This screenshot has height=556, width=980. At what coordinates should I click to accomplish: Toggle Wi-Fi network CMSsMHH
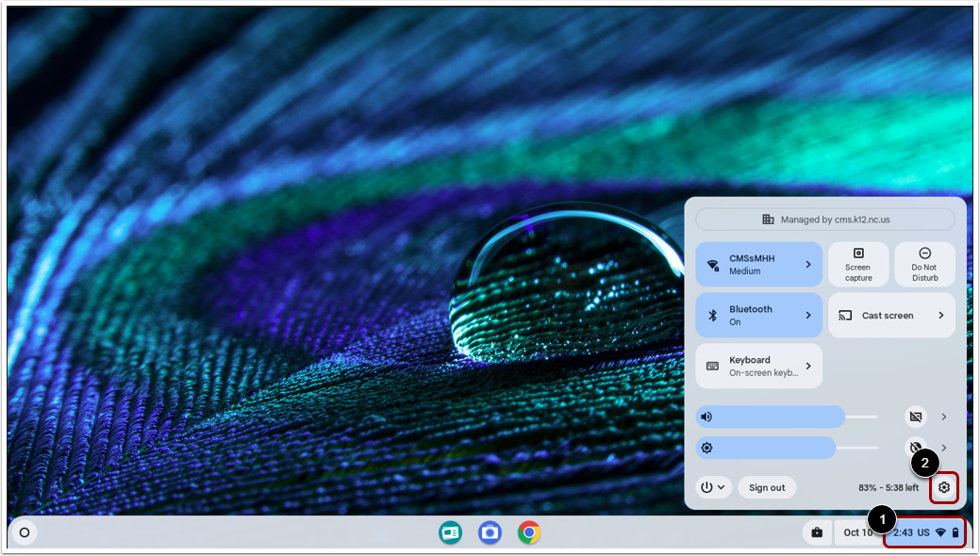coord(759,264)
